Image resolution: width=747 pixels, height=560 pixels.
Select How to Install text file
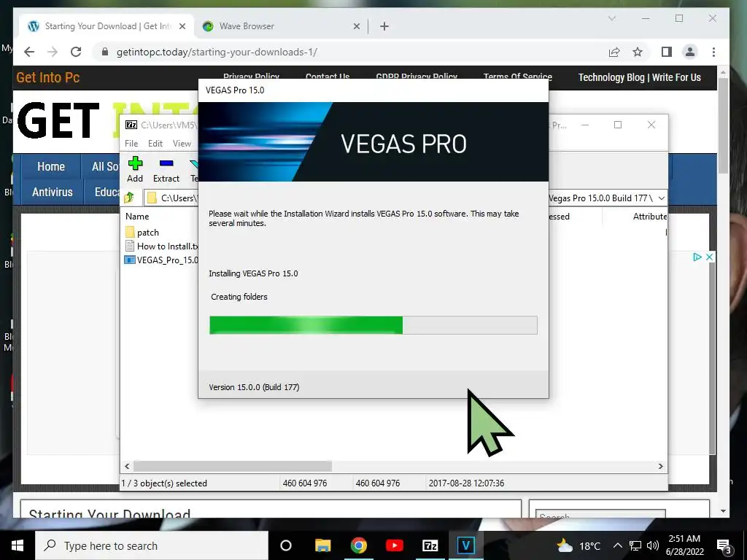click(x=161, y=246)
